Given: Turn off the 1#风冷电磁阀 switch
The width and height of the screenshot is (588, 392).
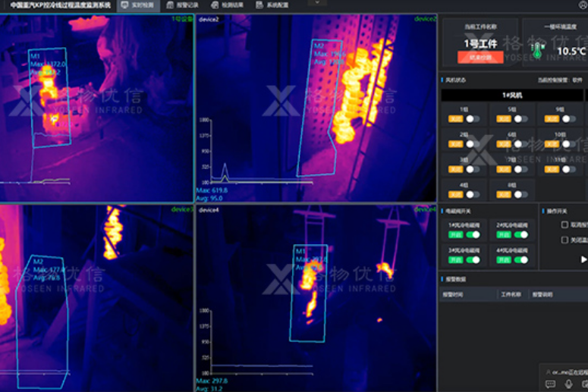Looking at the screenshot, I should [473, 235].
